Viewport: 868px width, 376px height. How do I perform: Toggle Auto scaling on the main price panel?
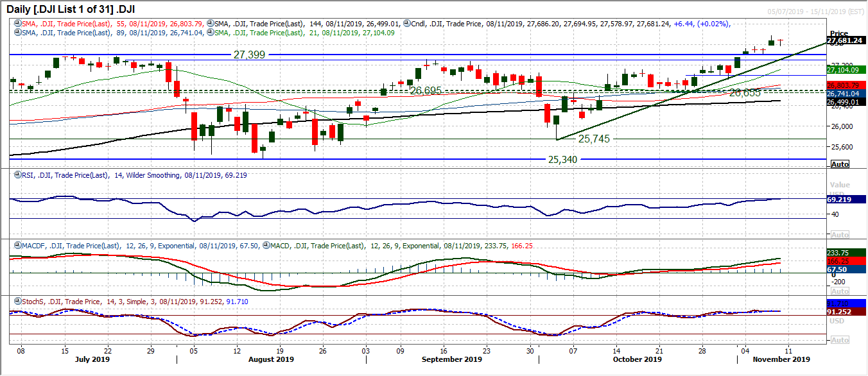[x=839, y=164]
